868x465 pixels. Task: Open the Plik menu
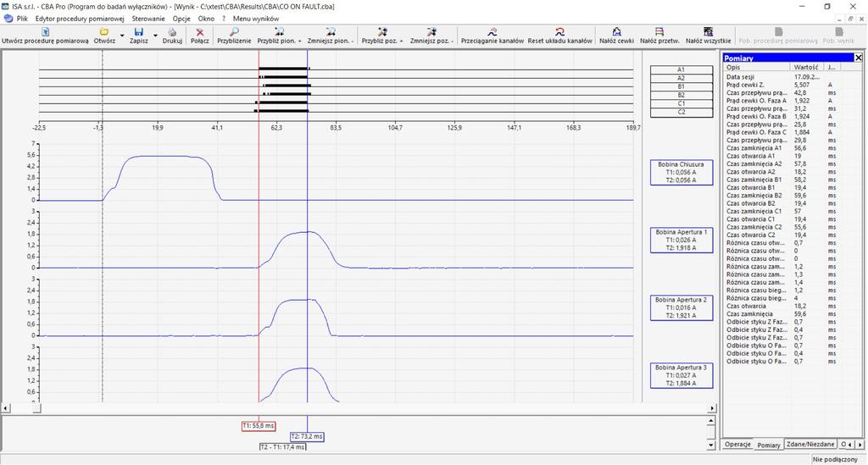click(22, 19)
